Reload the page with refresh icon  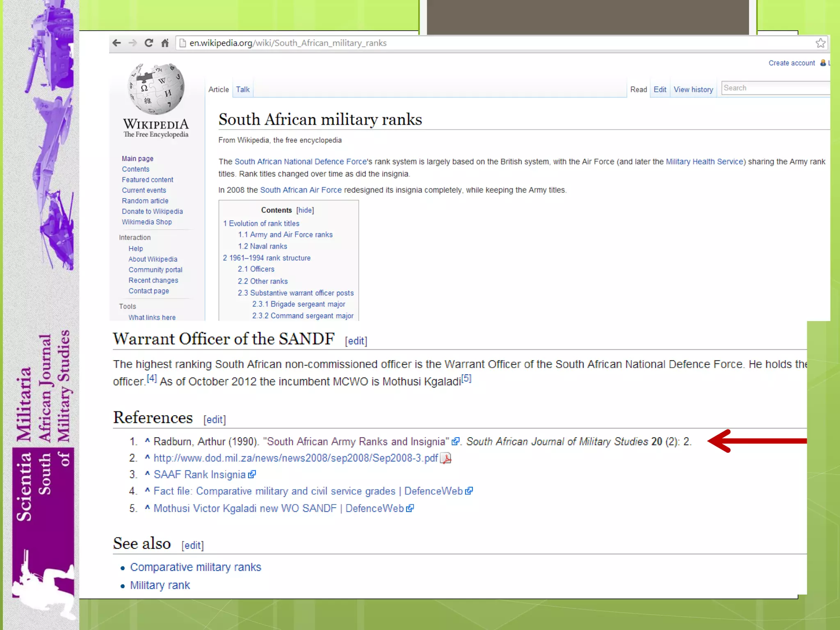tap(149, 43)
